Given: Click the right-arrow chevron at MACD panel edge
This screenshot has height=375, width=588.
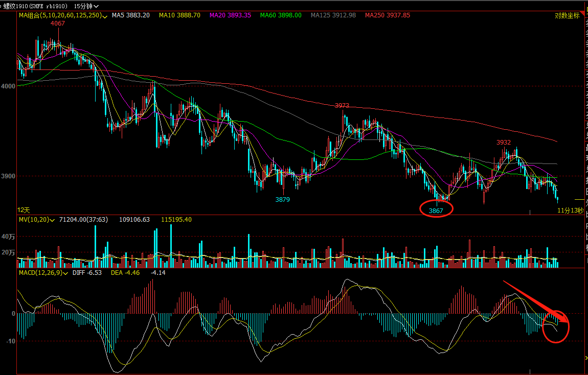Looking at the screenshot, I should click(x=586, y=358).
